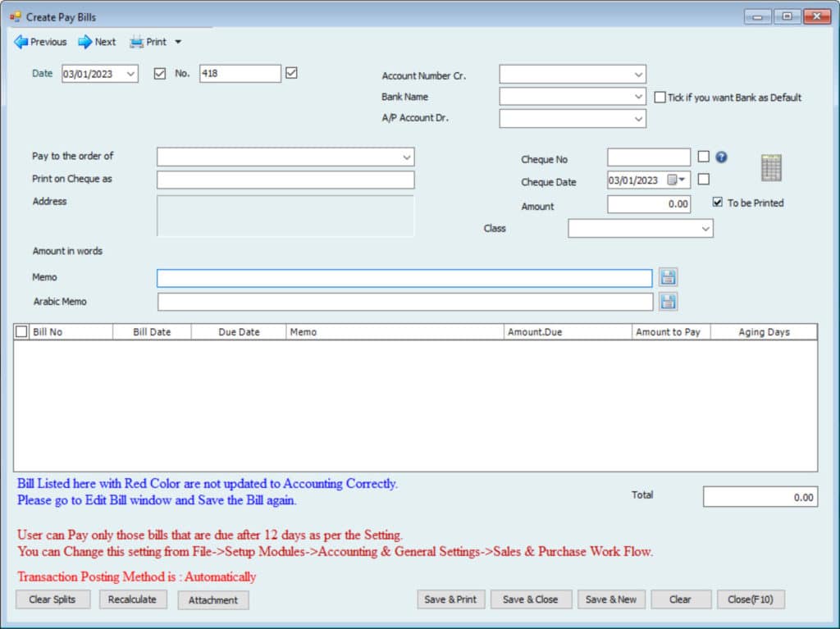Viewport: 840px width, 629px height.
Task: Click the Amount input field
Action: 649,204
